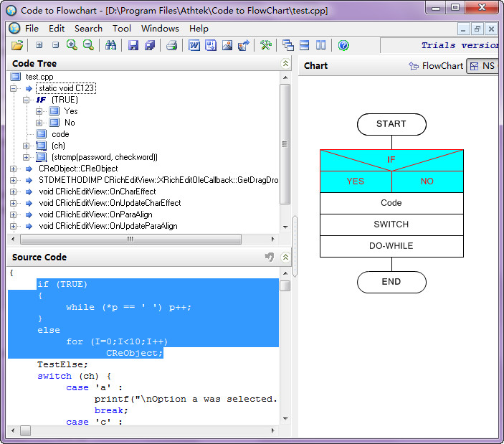Image resolution: width=504 pixels, height=444 pixels.
Task: Click the 'switch (ch) {' source line
Action: 75,376
